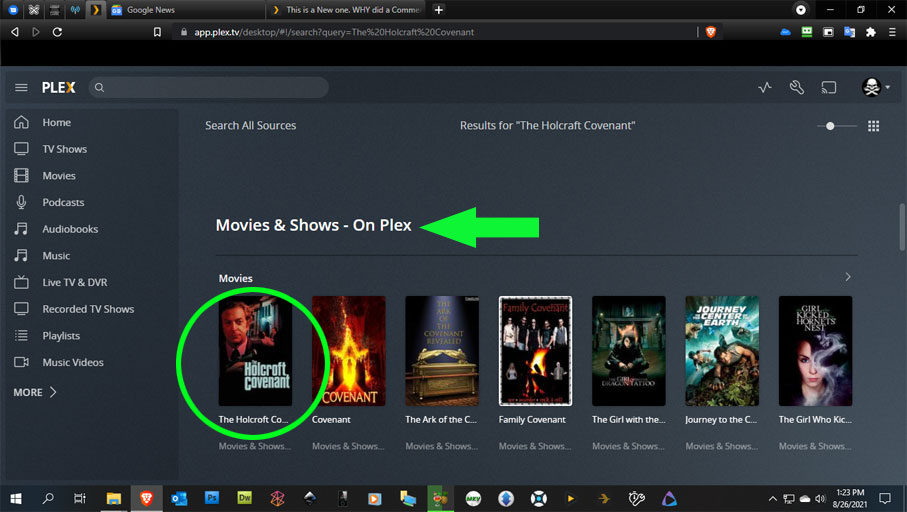The height and width of the screenshot is (512, 907).
Task: Go back in browser
Action: click(x=15, y=32)
